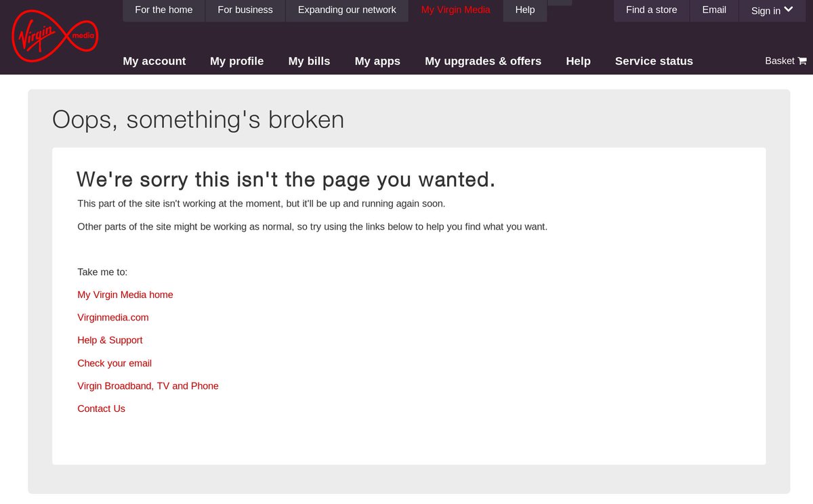Open My account menu item

pos(154,61)
